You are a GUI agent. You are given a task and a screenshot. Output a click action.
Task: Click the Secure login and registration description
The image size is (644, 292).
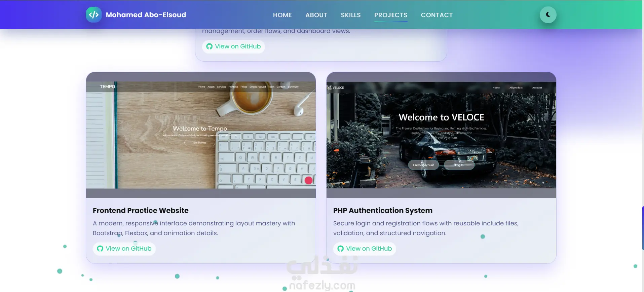coord(426,228)
